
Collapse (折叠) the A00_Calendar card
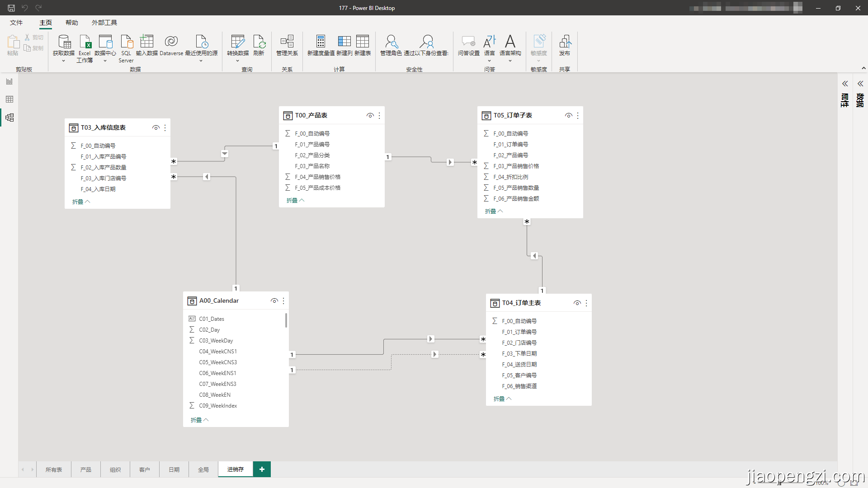200,420
